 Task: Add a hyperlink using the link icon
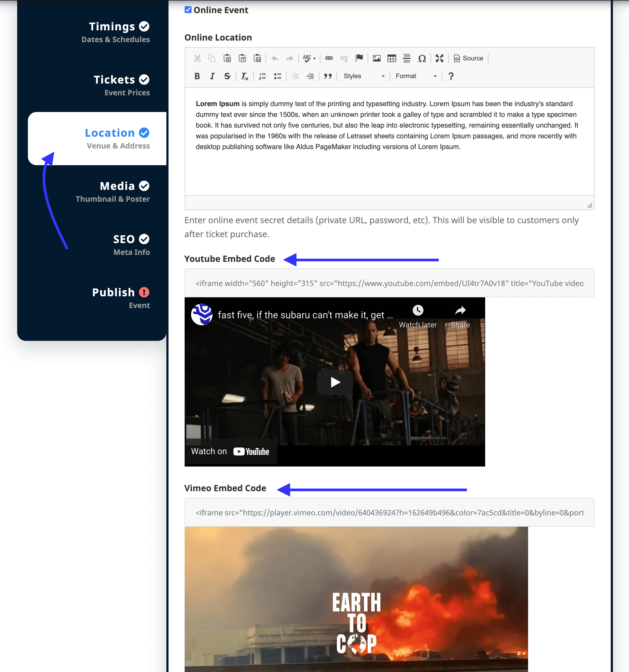coord(329,58)
